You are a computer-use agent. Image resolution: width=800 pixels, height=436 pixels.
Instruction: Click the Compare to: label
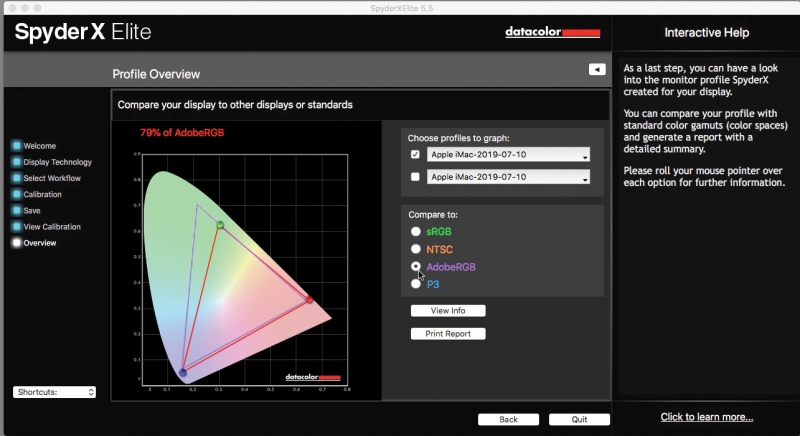click(x=433, y=215)
